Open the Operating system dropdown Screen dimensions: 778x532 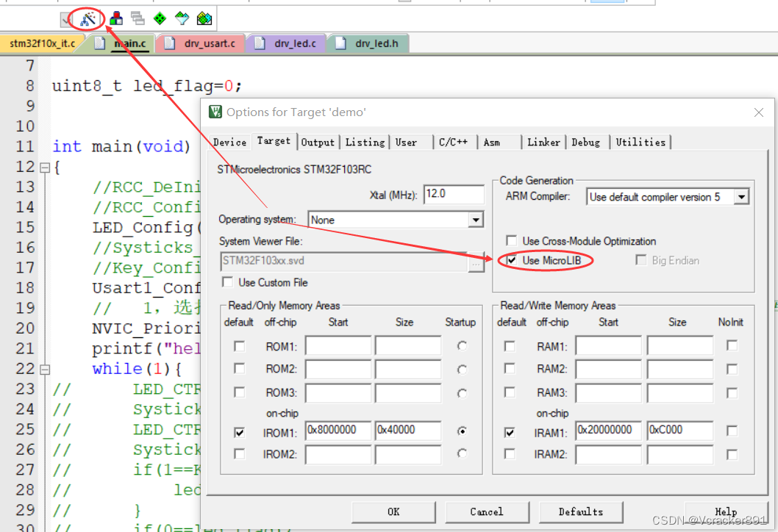(x=476, y=220)
